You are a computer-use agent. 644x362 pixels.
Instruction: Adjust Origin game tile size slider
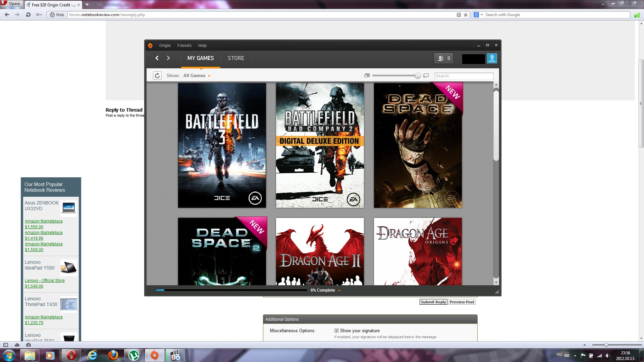pos(417,76)
